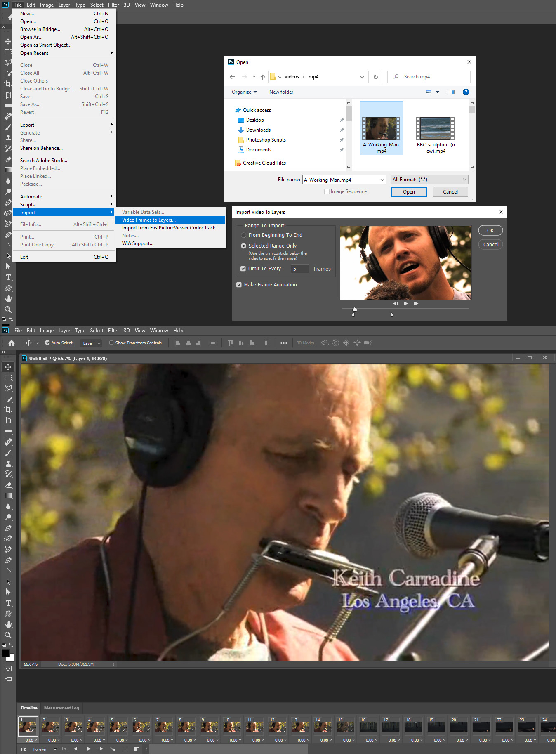Toggle the Auto-Select checkbox

pos(47,343)
